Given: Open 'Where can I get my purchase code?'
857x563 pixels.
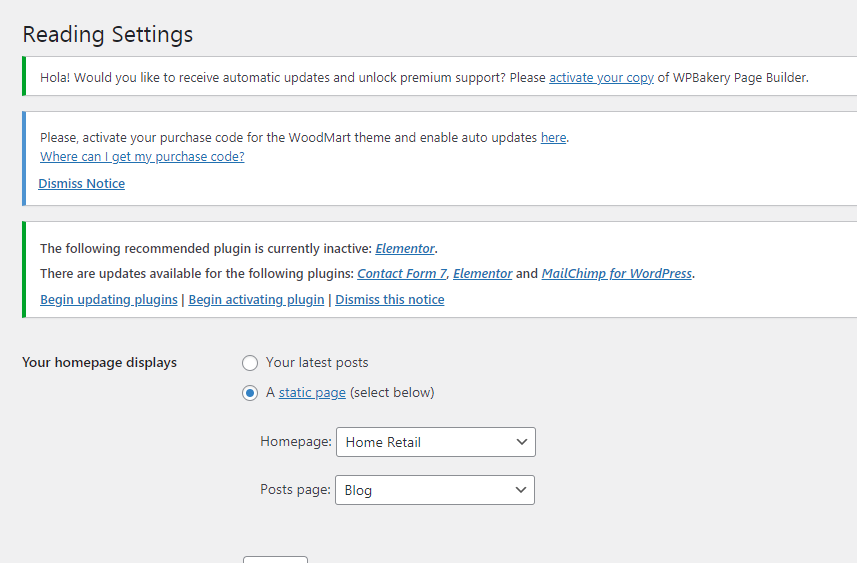Looking at the screenshot, I should point(142,157).
